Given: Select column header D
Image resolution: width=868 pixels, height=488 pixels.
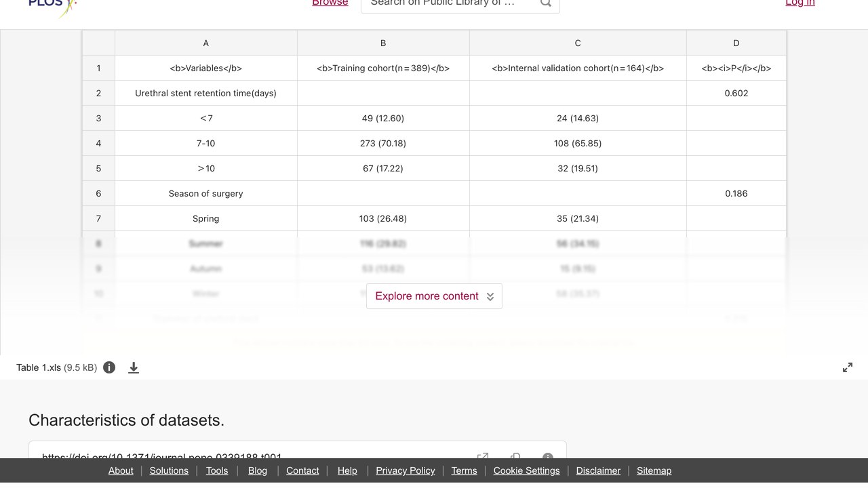Looking at the screenshot, I should tap(736, 43).
